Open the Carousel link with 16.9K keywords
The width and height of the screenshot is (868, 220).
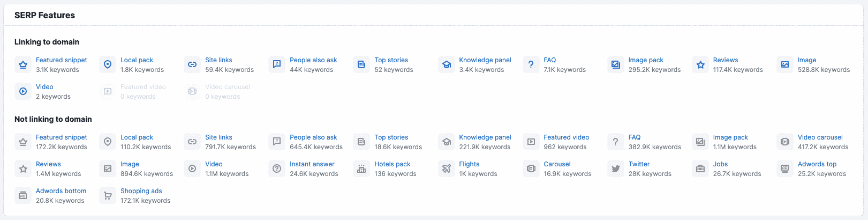click(557, 164)
